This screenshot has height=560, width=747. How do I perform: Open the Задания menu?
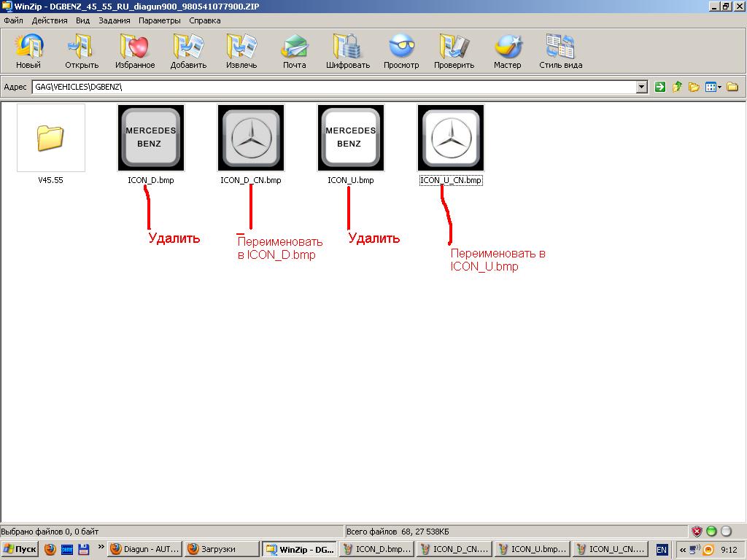point(115,20)
